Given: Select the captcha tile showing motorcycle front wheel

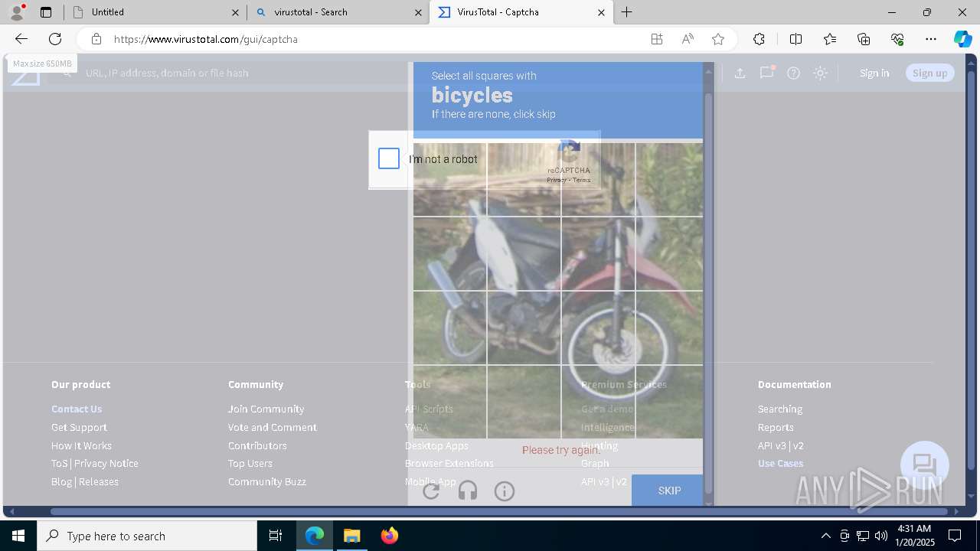Looking at the screenshot, I should click(598, 328).
